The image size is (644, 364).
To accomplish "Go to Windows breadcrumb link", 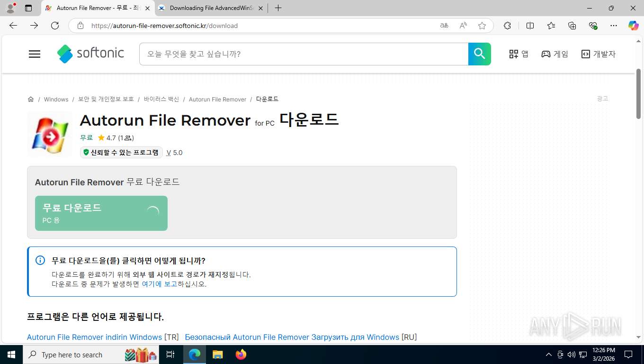I will pos(56,99).
